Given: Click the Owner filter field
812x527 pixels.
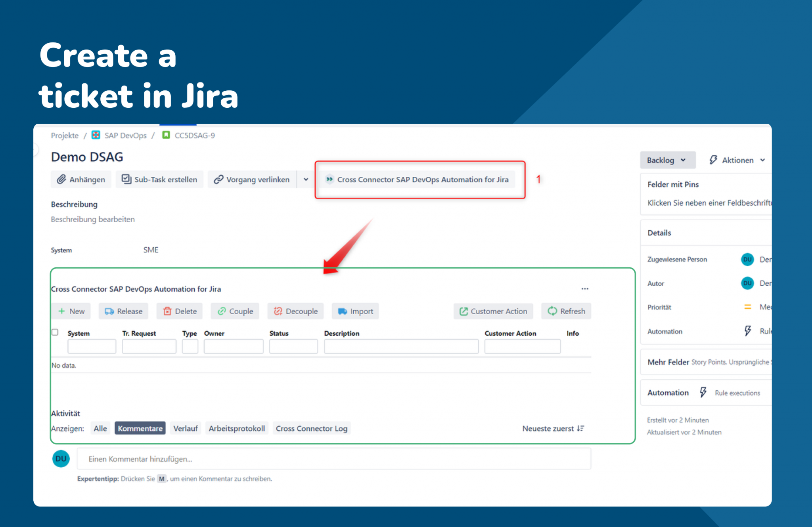Looking at the screenshot, I should pyautogui.click(x=234, y=346).
